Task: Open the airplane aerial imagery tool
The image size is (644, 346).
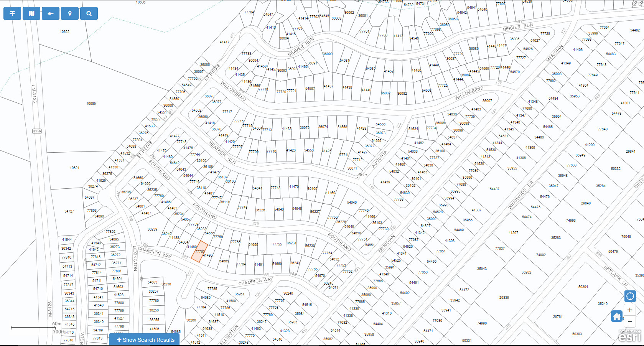Action: 51,13
